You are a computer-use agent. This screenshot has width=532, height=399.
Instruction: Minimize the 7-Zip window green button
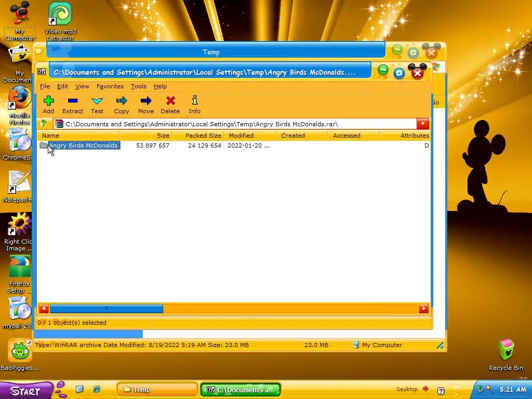383,70
